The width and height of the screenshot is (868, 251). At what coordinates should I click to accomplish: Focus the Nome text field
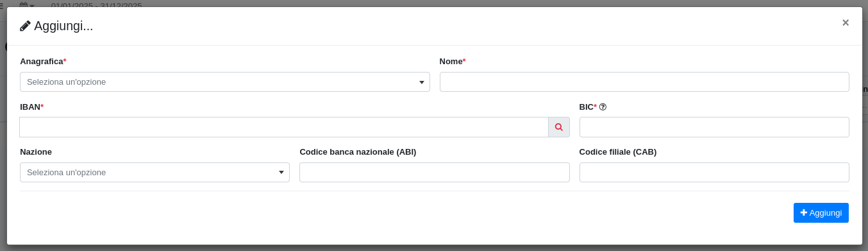coord(644,82)
